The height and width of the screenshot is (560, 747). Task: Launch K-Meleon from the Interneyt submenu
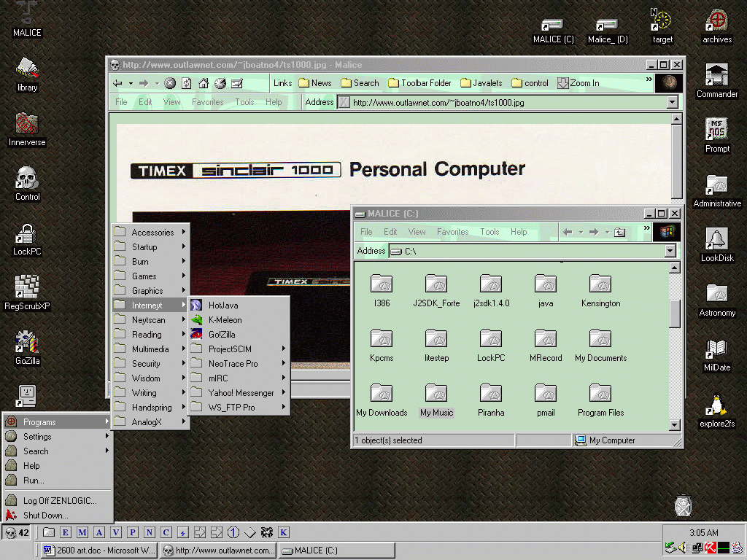point(239,320)
